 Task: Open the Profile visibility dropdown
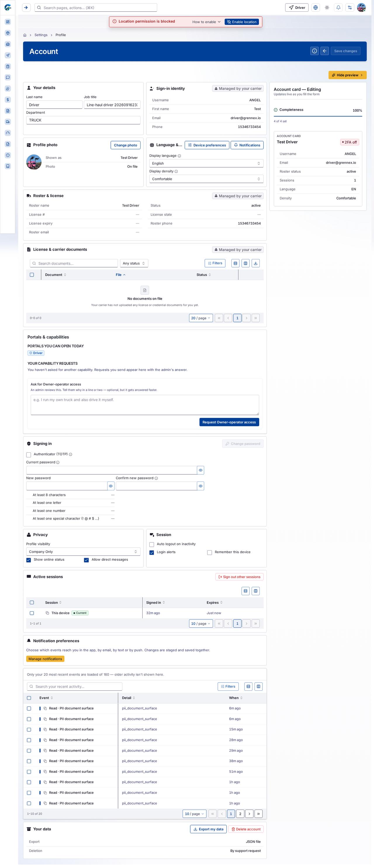click(x=83, y=552)
